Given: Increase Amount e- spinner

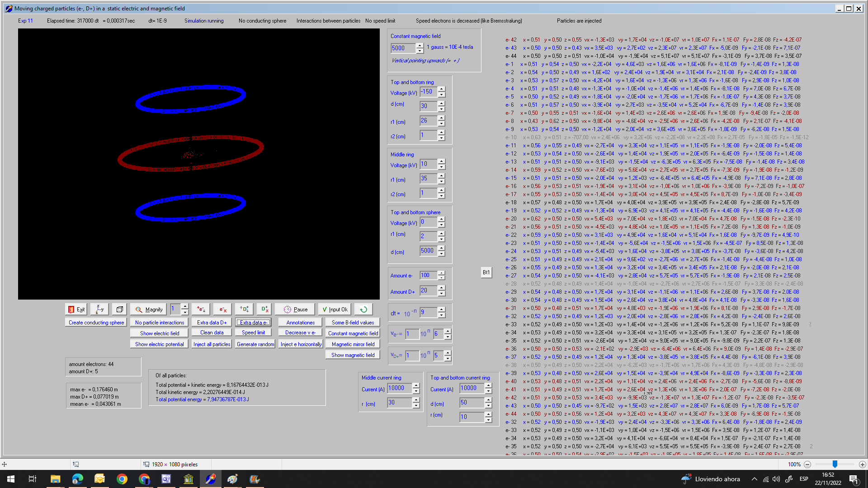Looking at the screenshot, I should click(x=441, y=273).
